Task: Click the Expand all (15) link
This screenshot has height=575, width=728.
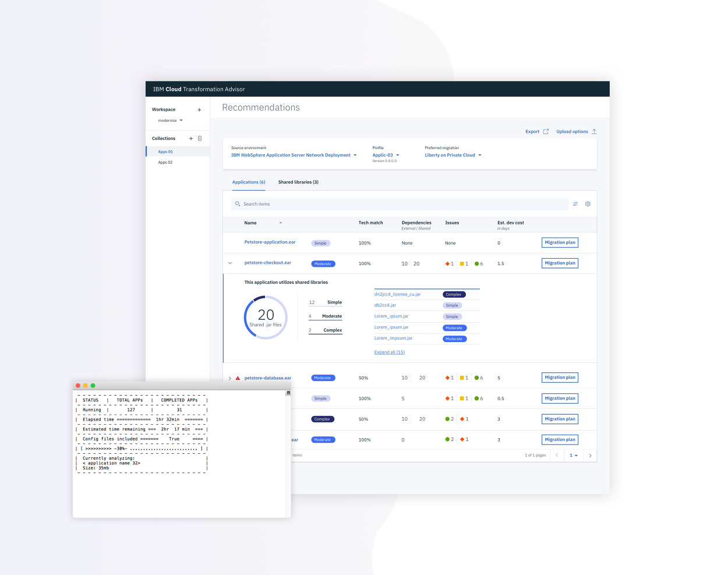Action: pyautogui.click(x=389, y=352)
